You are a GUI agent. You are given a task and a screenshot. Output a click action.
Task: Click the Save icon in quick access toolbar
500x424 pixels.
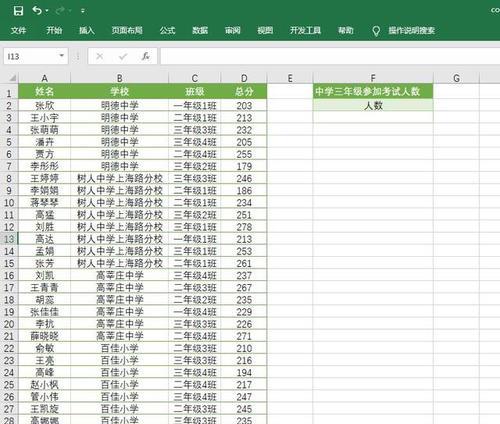click(18, 11)
